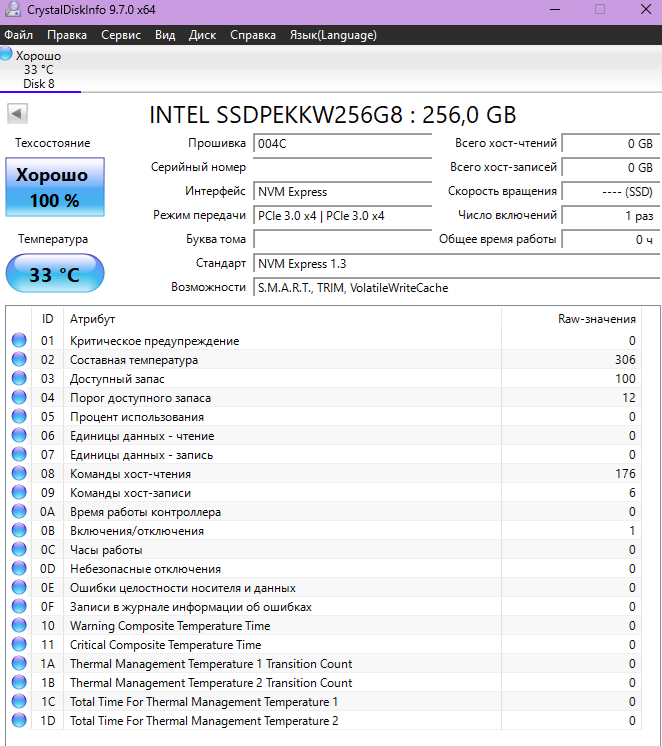This screenshot has width=662, height=746.
Task: Select the Disk 8 tab
Action: pos(39,70)
